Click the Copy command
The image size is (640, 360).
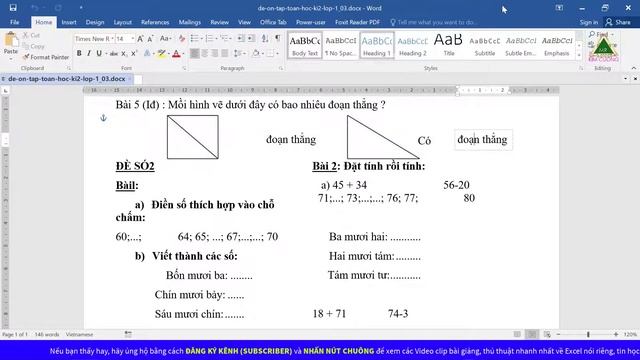tap(33, 46)
